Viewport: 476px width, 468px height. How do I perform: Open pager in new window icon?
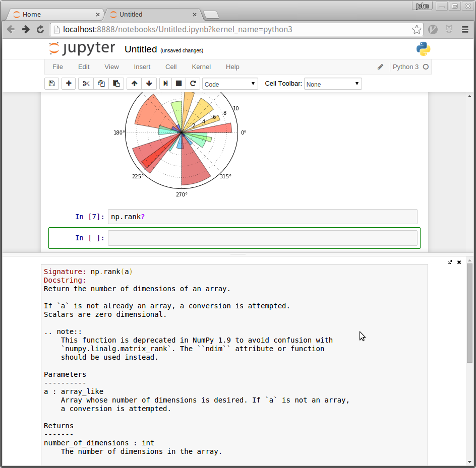coord(450,262)
